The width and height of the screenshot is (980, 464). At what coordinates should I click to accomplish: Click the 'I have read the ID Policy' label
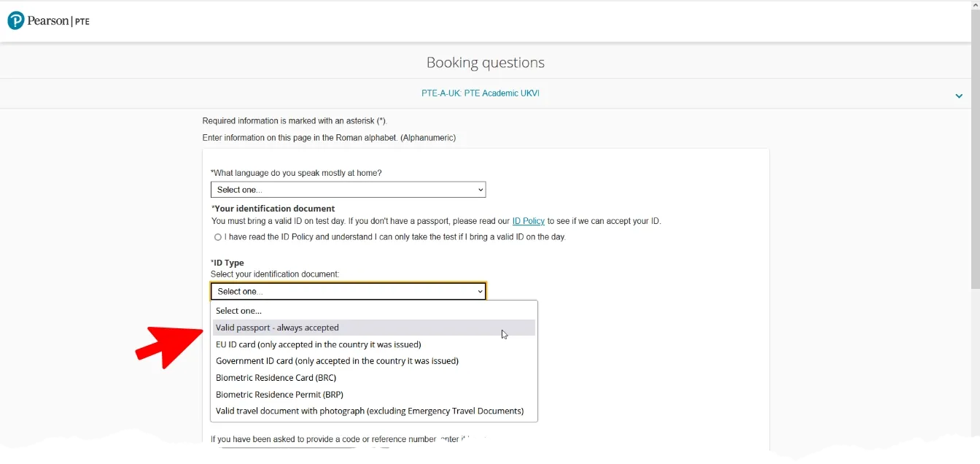coord(394,237)
